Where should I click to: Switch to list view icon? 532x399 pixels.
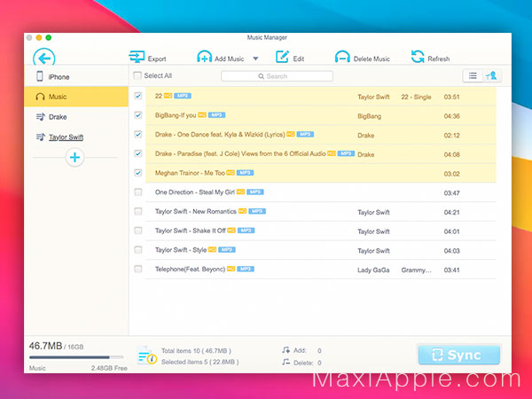[473, 75]
